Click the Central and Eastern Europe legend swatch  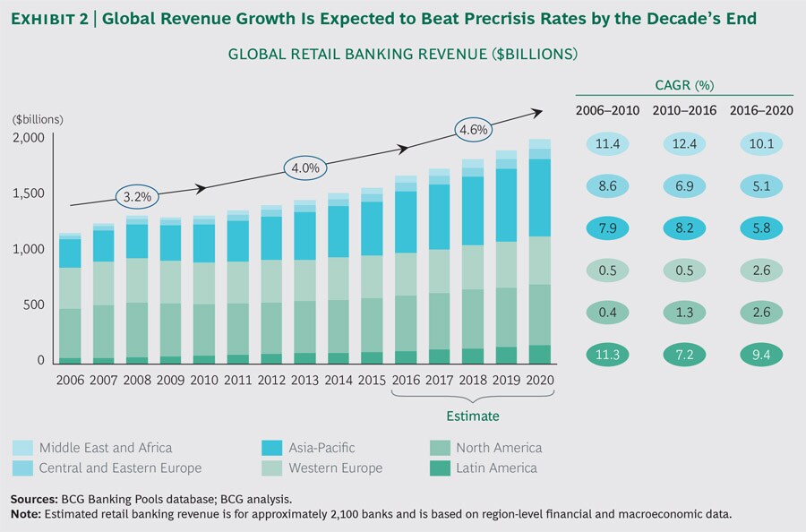pyautogui.click(x=25, y=468)
